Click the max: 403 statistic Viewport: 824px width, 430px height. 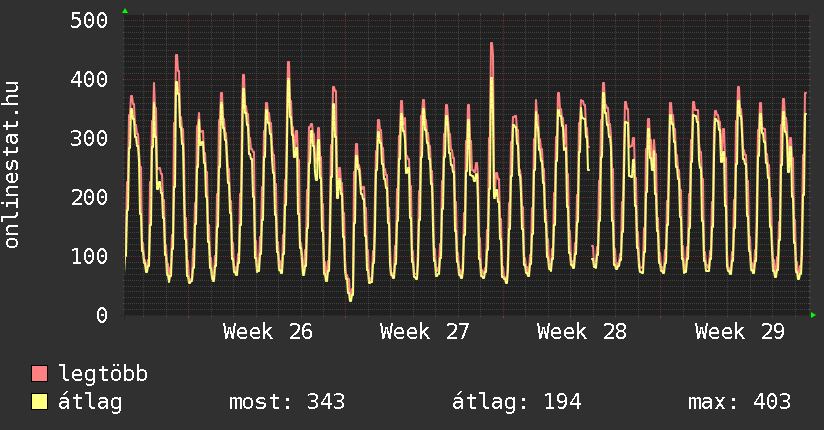point(739,402)
